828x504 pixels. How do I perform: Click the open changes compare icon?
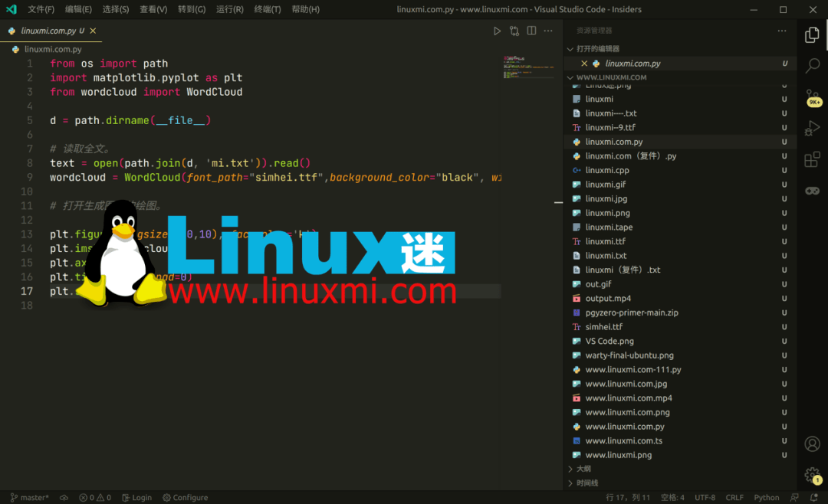514,31
